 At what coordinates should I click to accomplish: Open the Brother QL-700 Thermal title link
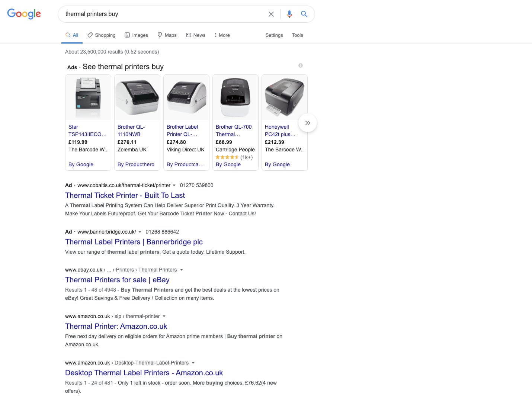[x=234, y=131]
